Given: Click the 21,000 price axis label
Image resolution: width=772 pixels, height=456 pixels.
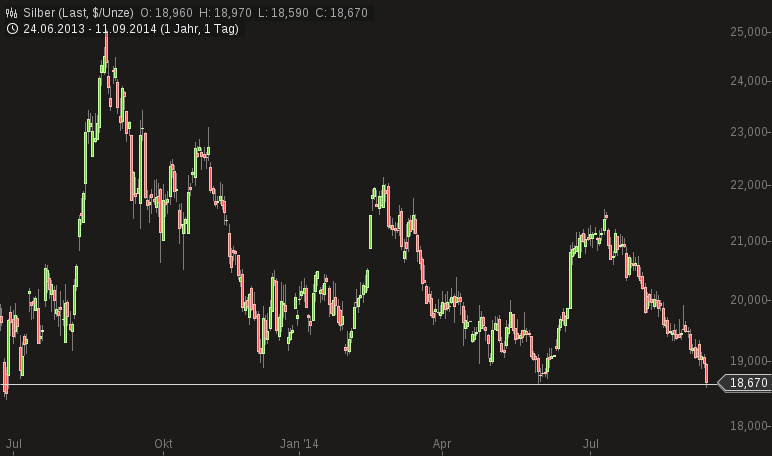Looking at the screenshot, I should click(749, 241).
